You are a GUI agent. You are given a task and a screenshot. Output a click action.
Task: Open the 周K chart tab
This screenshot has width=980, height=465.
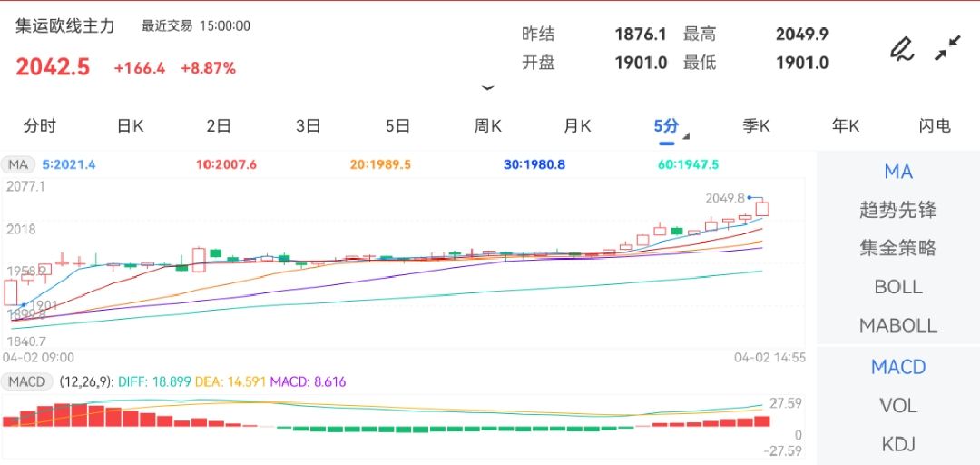487,126
